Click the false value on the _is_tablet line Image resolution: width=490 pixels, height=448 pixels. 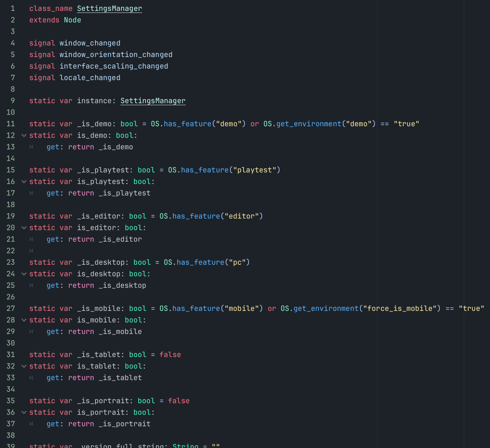(170, 355)
